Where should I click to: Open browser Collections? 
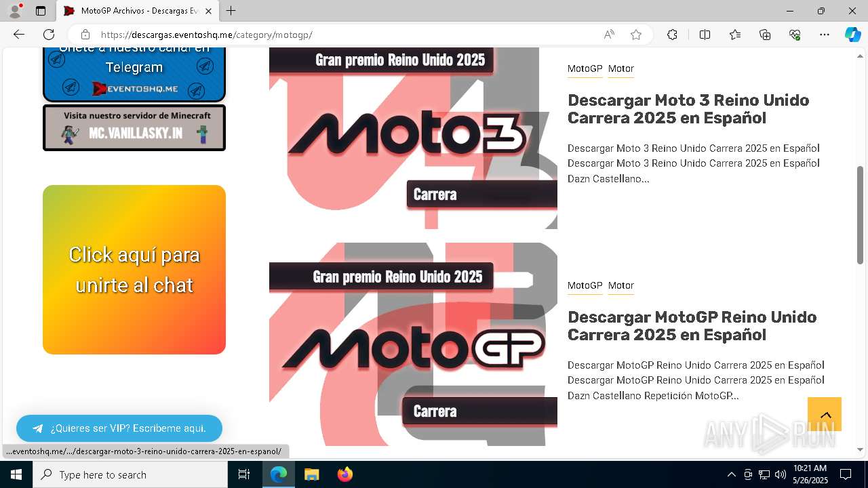[765, 35]
